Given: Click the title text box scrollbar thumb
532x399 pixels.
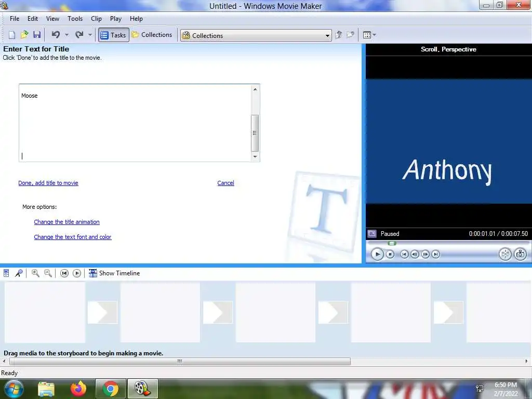Looking at the screenshot, I should point(255,133).
